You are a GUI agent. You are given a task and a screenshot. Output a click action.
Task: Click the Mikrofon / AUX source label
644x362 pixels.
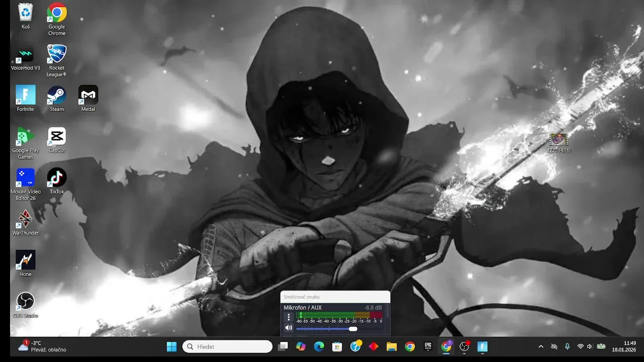[302, 308]
